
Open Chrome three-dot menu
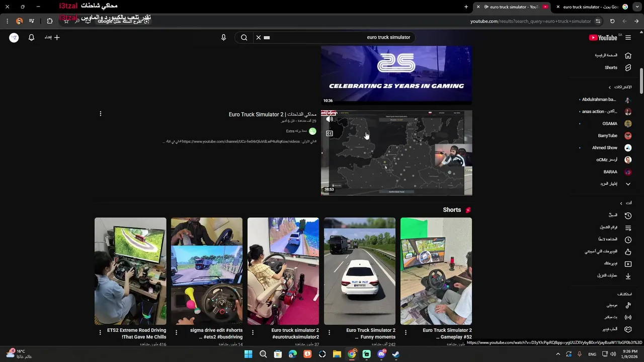click(x=7, y=21)
